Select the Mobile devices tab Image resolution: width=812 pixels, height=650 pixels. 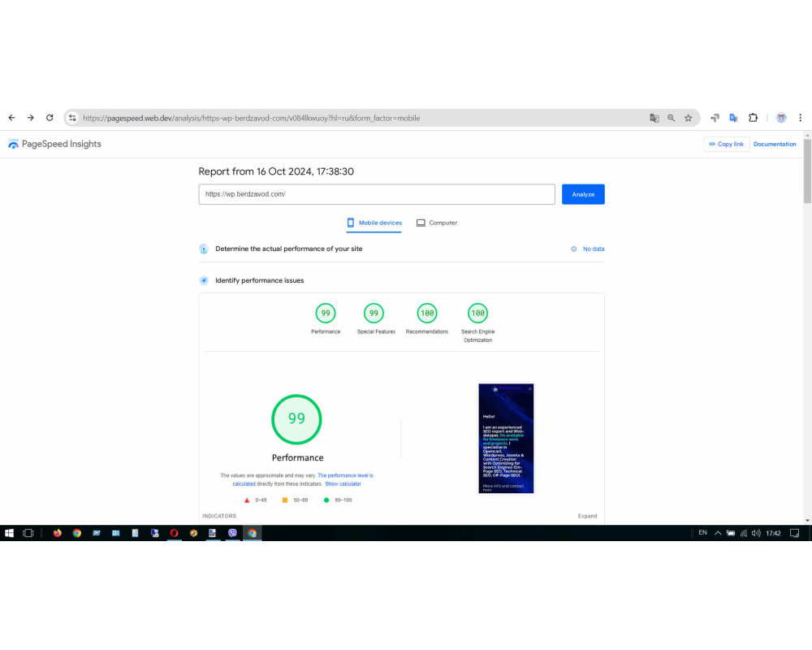pos(374,223)
